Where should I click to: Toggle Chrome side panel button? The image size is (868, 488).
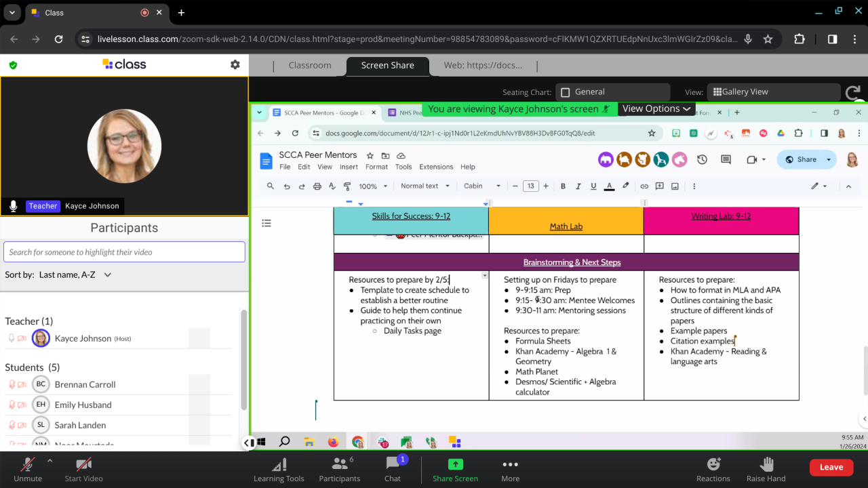(833, 39)
